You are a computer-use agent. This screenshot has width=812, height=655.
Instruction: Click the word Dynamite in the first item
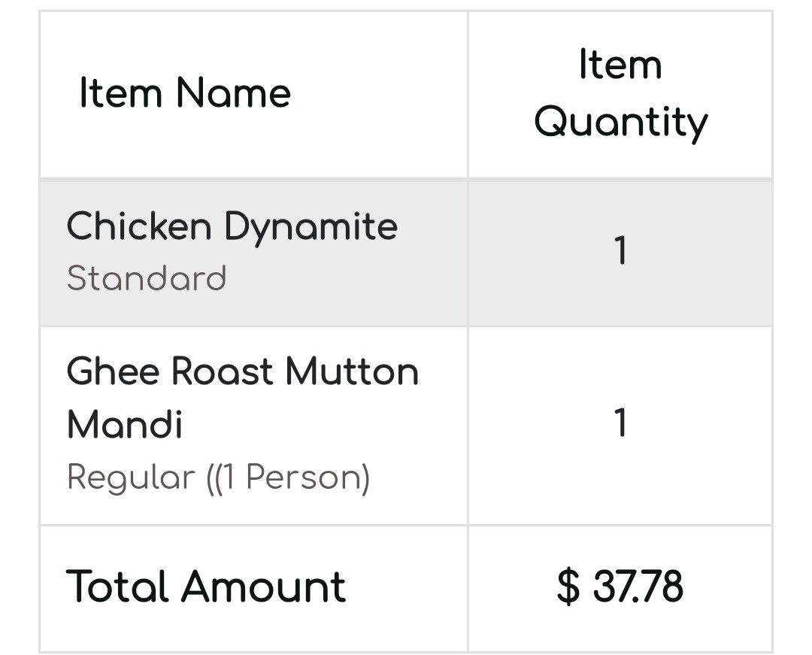[311, 226]
